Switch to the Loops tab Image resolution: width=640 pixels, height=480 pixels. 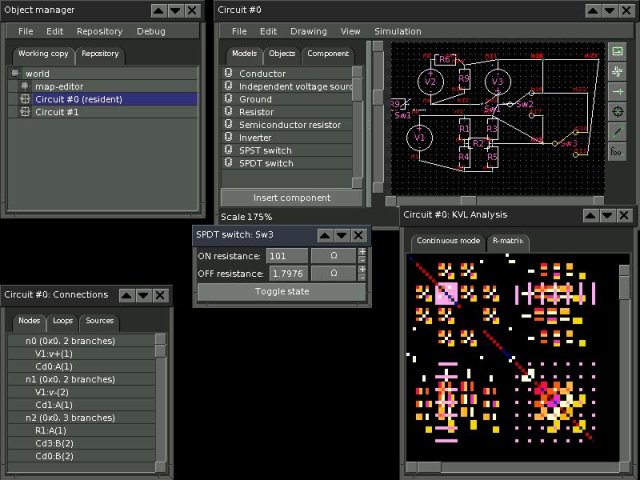click(x=62, y=320)
